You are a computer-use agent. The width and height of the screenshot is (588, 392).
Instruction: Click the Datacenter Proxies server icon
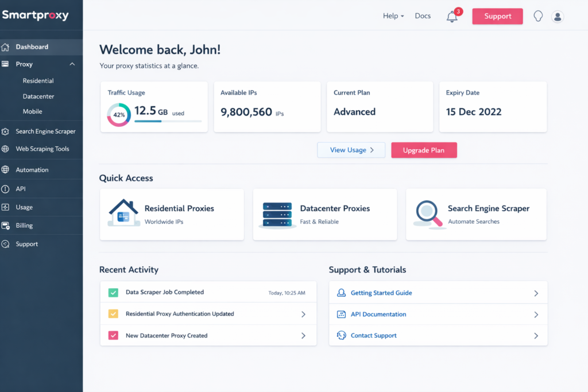pyautogui.click(x=277, y=215)
